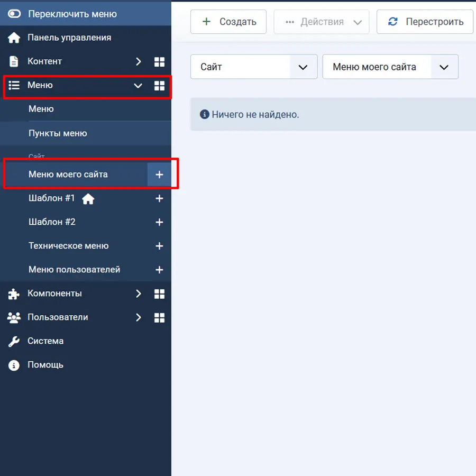Click the Создать button
The height and width of the screenshot is (476, 476).
tap(228, 22)
